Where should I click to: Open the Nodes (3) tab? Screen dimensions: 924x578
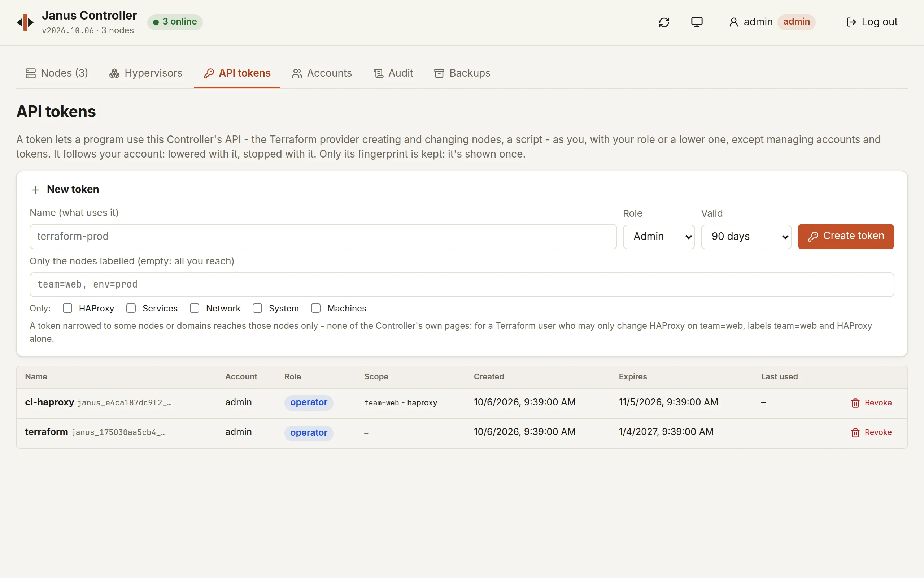57,73
